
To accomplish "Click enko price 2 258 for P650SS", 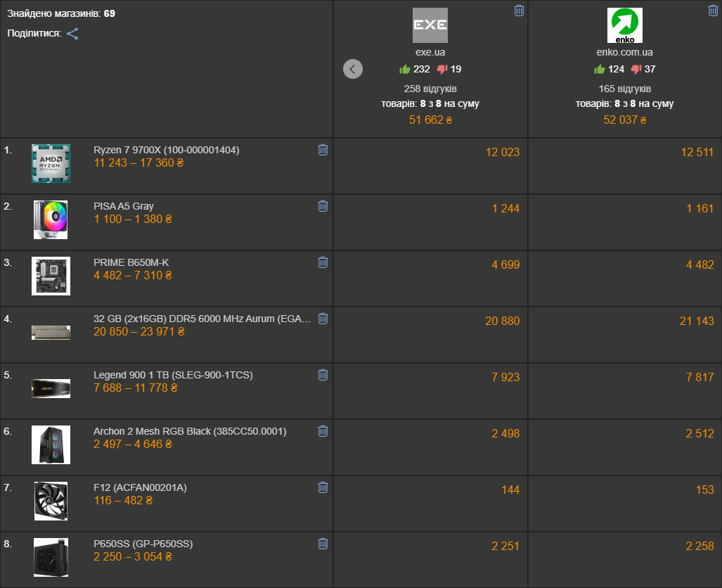I will [700, 546].
